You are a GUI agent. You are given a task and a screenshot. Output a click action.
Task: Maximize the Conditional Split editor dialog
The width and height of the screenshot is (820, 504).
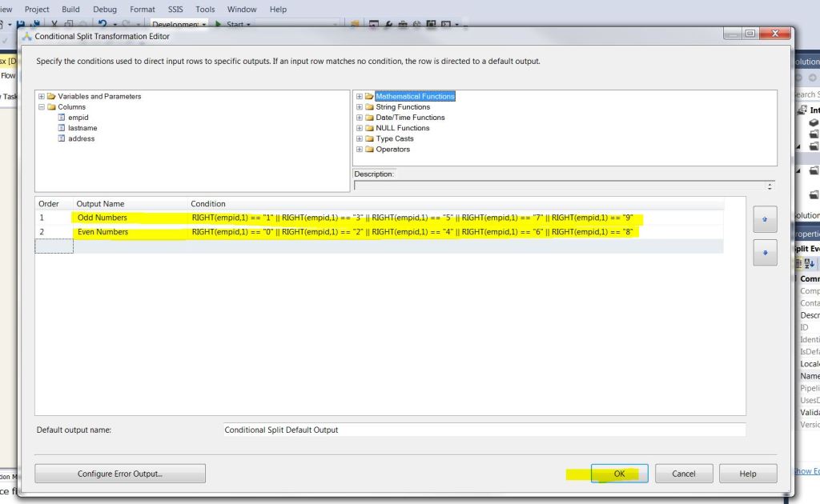tap(750, 34)
